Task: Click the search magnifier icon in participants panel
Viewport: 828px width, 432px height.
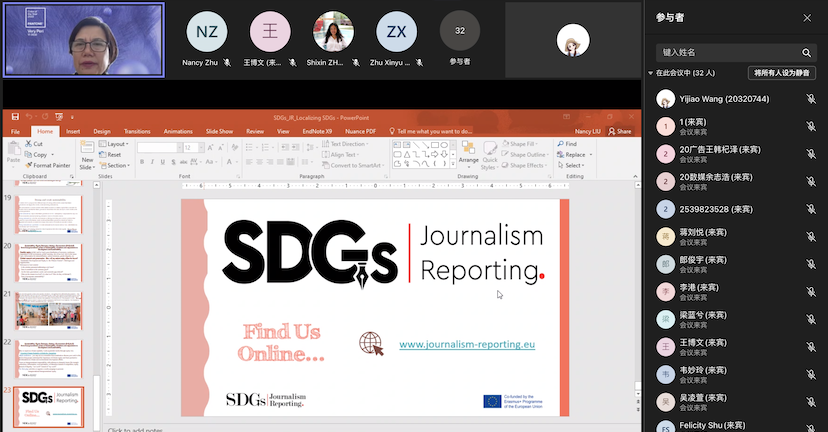Action: pos(806,53)
